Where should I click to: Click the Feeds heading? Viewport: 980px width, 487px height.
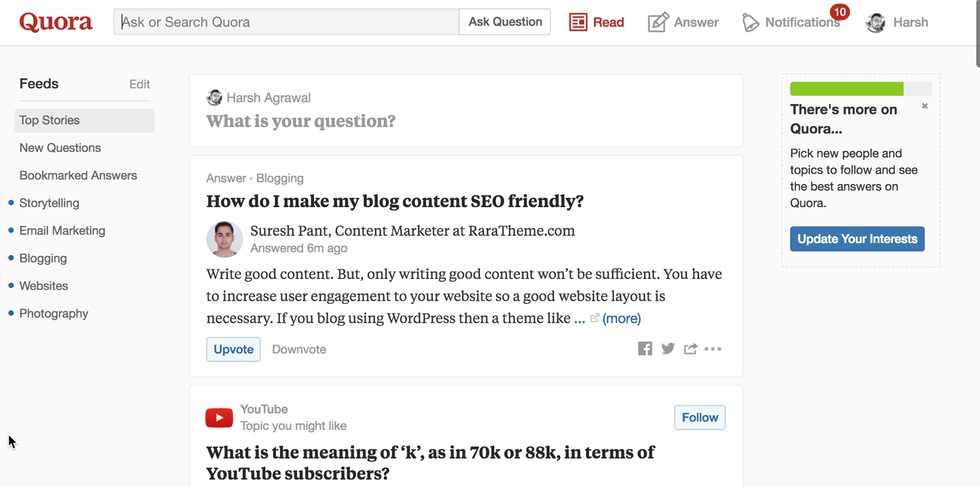tap(39, 83)
